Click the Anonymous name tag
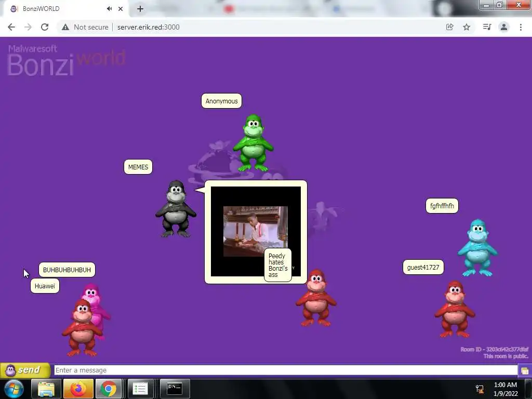Screen dimensions: 532x399 tap(221, 101)
